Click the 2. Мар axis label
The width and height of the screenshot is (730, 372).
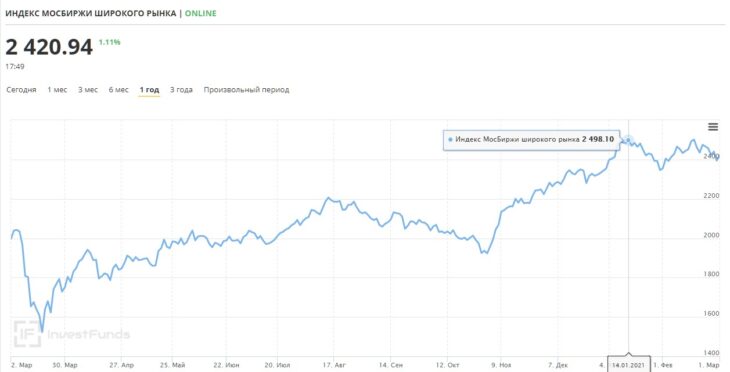[x=21, y=365]
